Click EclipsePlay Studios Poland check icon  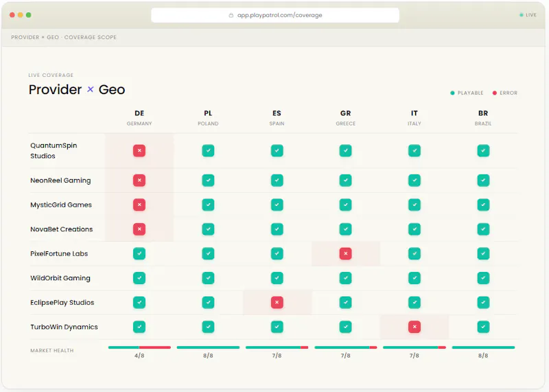tap(208, 302)
